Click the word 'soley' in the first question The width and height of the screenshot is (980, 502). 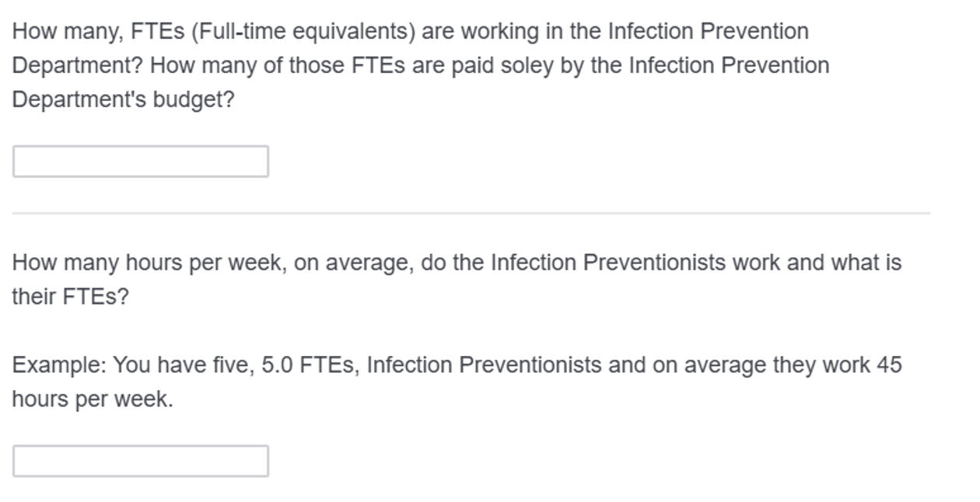tap(527, 65)
